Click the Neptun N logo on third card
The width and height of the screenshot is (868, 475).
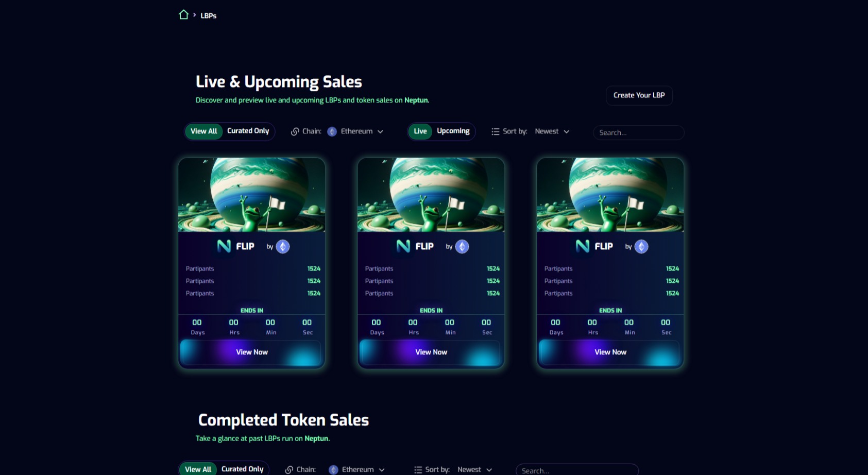pos(583,246)
